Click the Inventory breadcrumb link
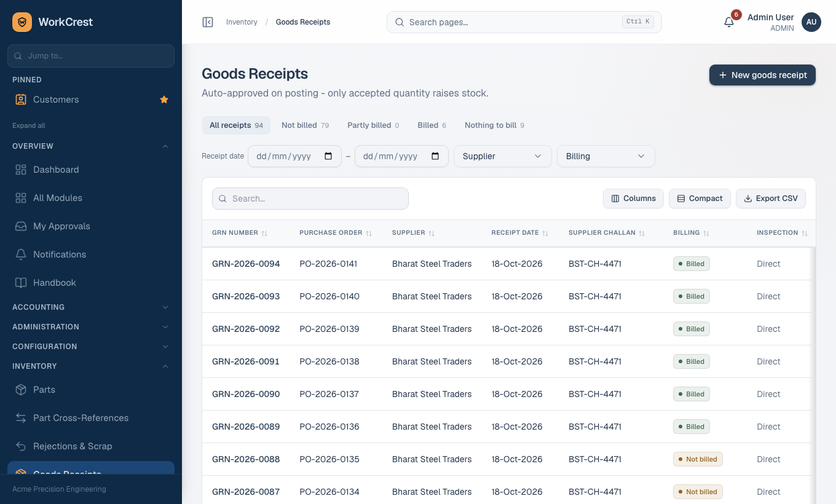 click(242, 22)
